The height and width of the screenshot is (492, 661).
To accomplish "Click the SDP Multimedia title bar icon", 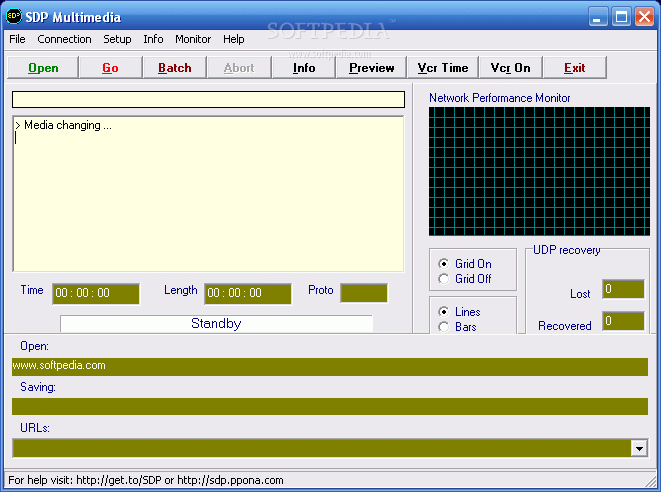I will coord(13,16).
